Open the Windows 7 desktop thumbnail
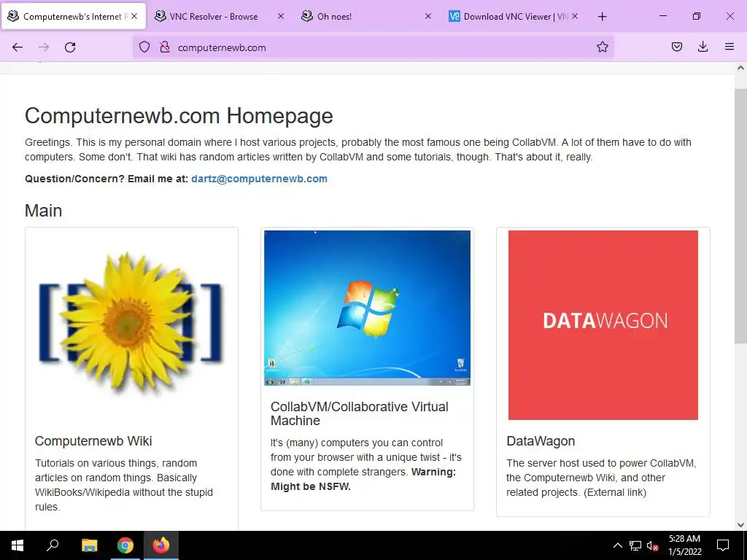This screenshot has width=747, height=560. [368, 308]
